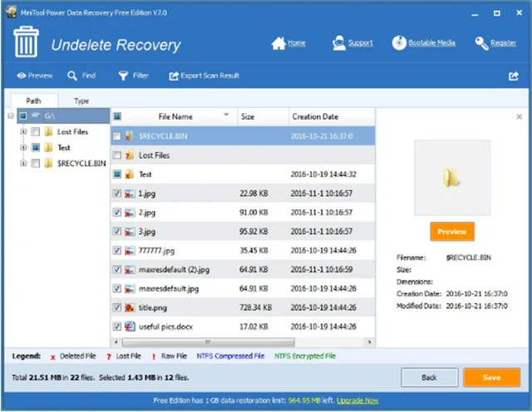The height and width of the screenshot is (412, 532).
Task: Uncheck the useful pics.docx checkbox
Action: click(x=117, y=326)
